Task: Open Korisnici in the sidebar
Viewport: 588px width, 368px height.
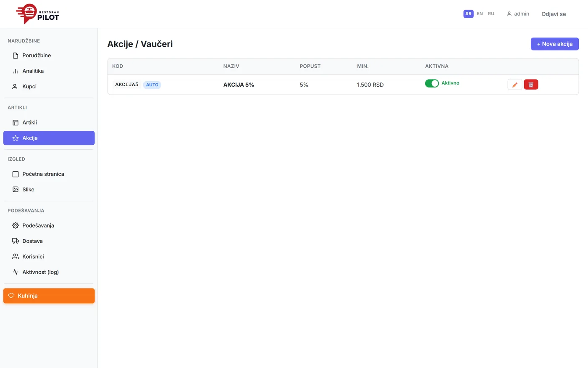Action: click(x=49, y=257)
